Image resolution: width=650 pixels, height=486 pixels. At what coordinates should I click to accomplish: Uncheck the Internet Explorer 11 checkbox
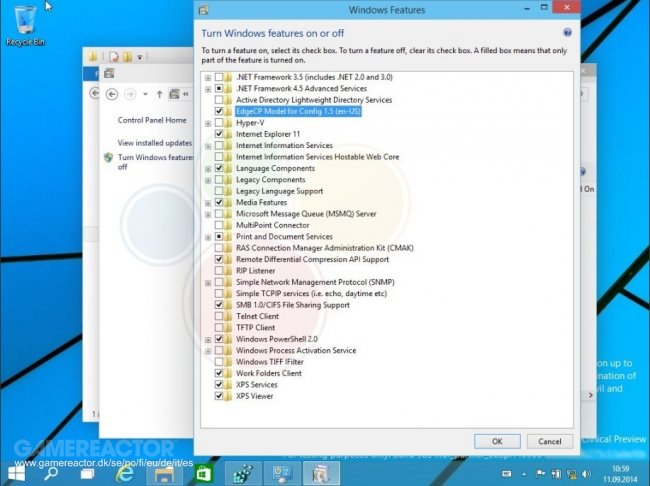219,134
